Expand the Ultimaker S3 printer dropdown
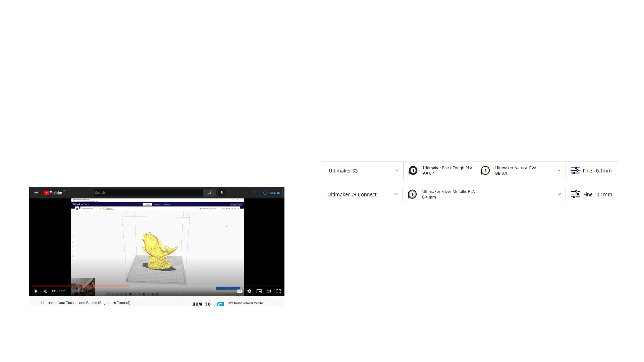The width and height of the screenshot is (644, 362). 397,171
